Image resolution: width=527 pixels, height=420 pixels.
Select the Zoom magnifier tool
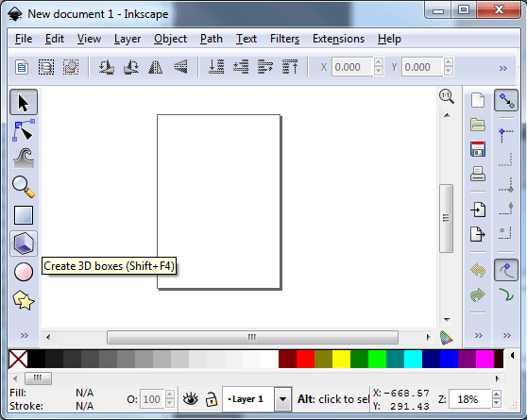[x=24, y=187]
